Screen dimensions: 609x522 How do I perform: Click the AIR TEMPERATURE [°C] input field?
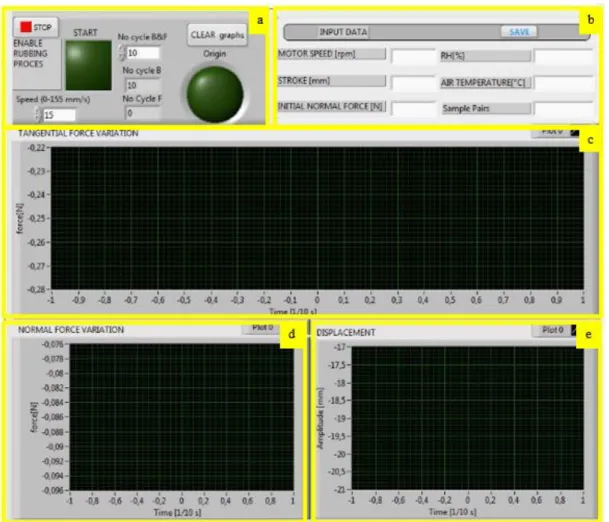563,83
